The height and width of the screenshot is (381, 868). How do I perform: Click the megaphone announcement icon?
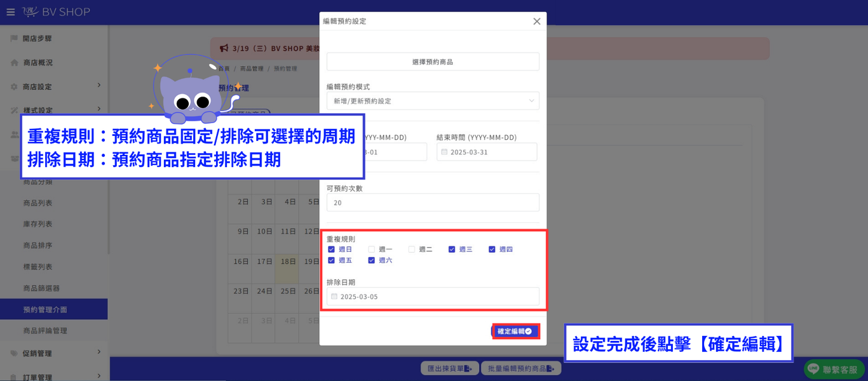point(224,48)
